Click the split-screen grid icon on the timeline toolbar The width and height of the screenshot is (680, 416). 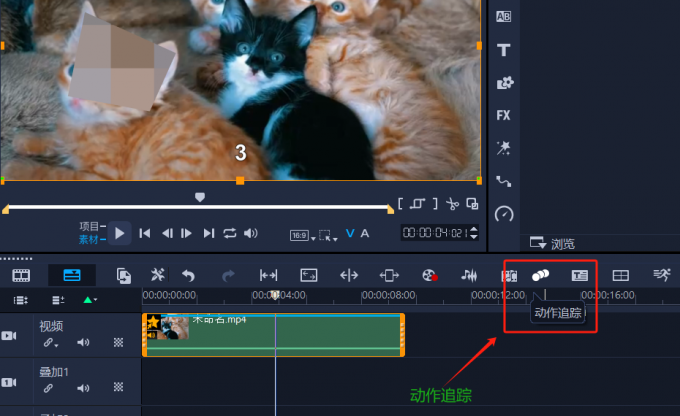click(x=621, y=275)
